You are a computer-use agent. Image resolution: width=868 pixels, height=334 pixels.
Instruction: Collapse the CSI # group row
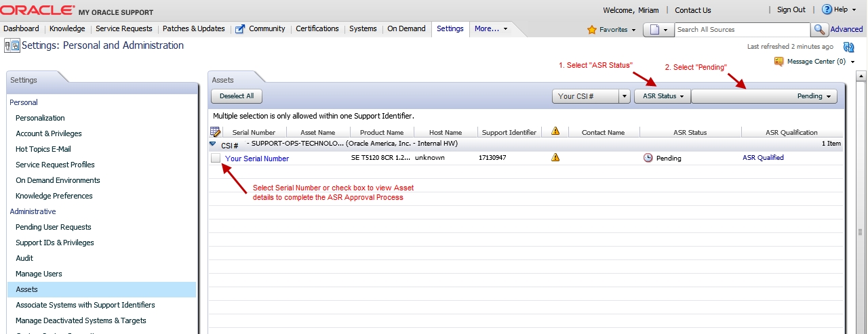(x=213, y=144)
